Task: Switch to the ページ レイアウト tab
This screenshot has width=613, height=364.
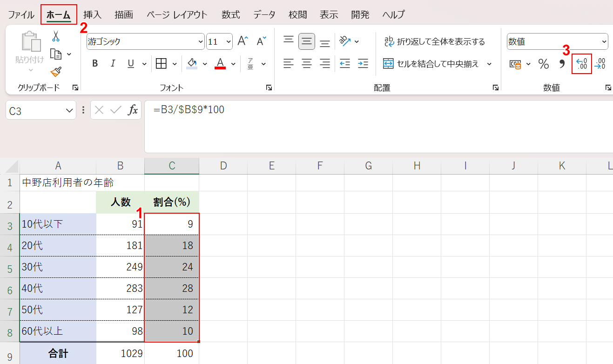Action: click(x=177, y=14)
